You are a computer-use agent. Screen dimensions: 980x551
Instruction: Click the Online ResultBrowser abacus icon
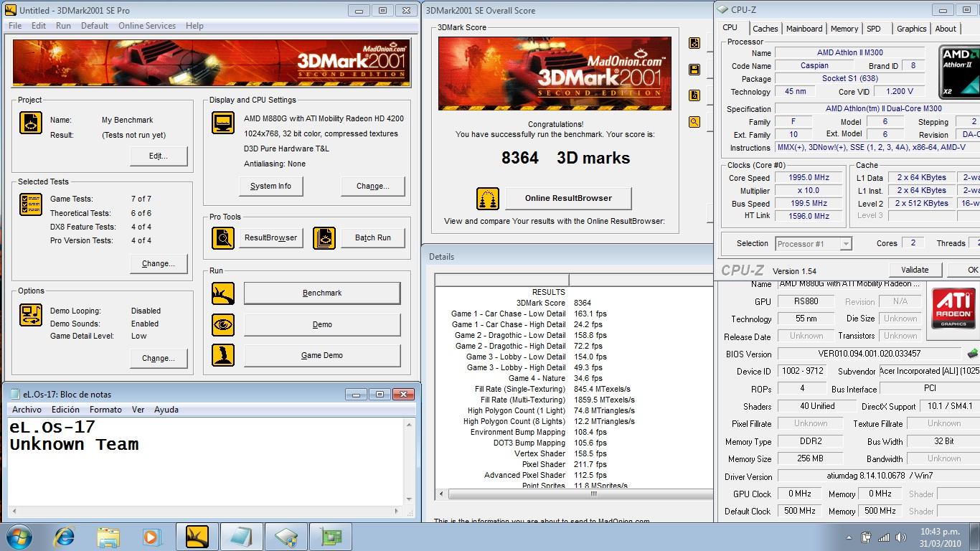pyautogui.click(x=488, y=199)
